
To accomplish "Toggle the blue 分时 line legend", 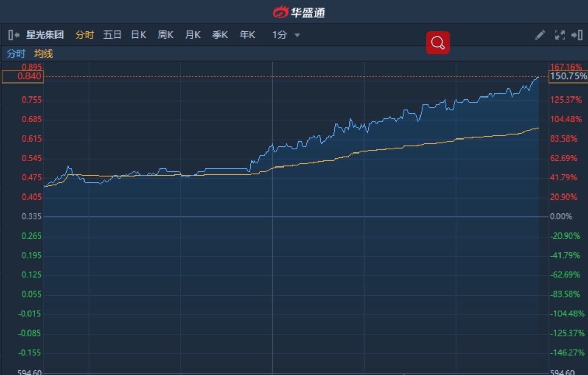I will click(16, 53).
